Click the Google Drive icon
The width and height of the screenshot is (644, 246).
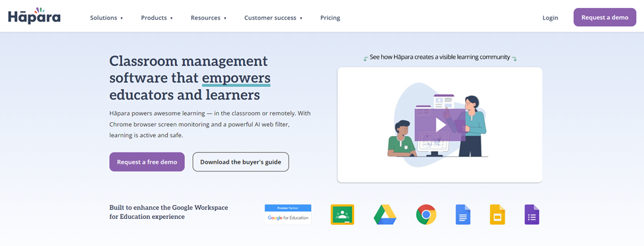(385, 214)
